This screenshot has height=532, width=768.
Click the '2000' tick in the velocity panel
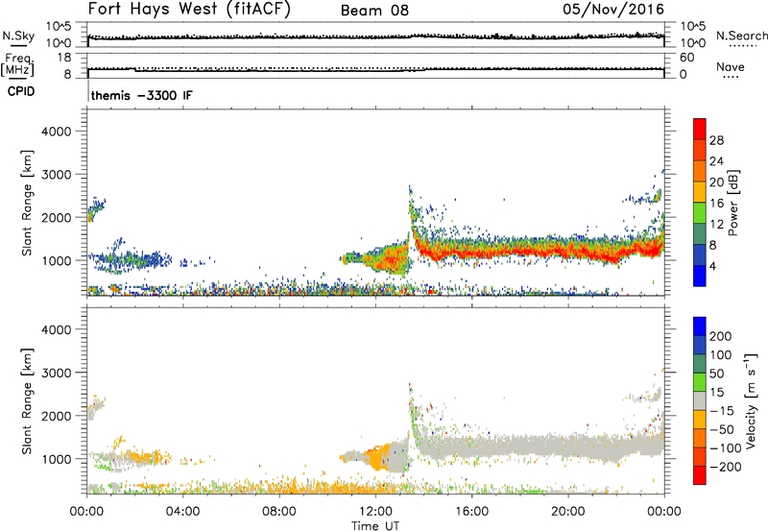tap(56, 416)
